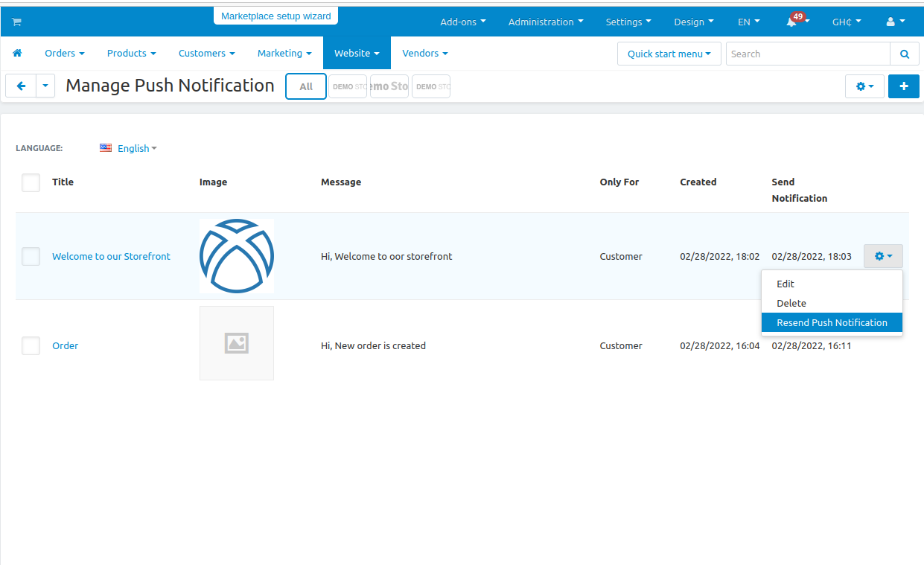Click the Xbox logo notification thumbnail
The height and width of the screenshot is (565, 924).
tap(237, 256)
